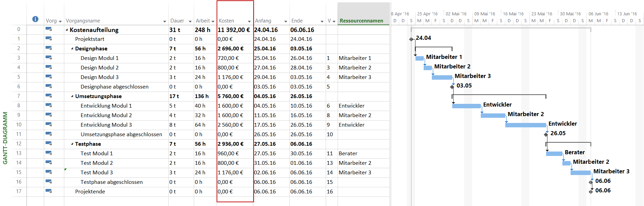Viewport: 644px width, 206px height.
Task: Collapse the Designphase summary task
Action: point(72,49)
